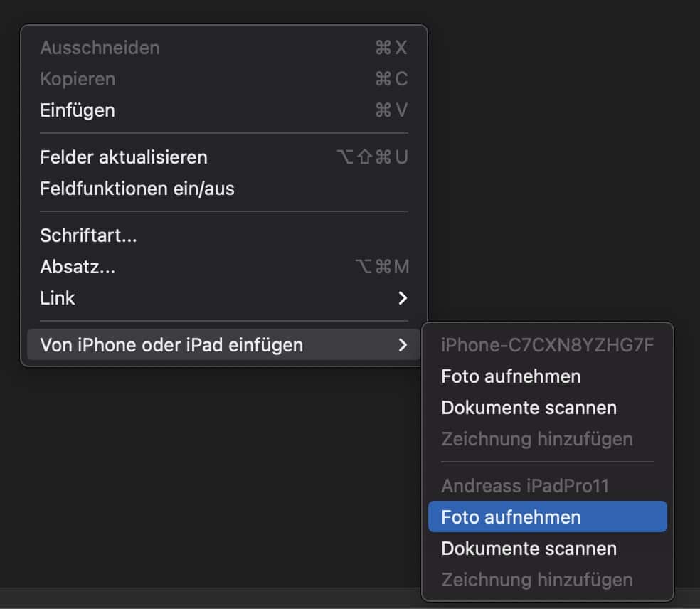Viewport: 700px width, 609px height.
Task: Choose Foto aufnehmen under the iPhone device
Action: tap(511, 376)
